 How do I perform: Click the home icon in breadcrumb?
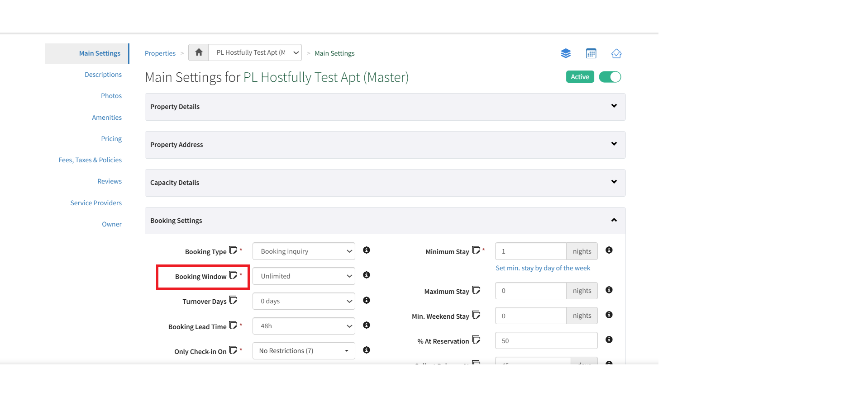tap(199, 52)
